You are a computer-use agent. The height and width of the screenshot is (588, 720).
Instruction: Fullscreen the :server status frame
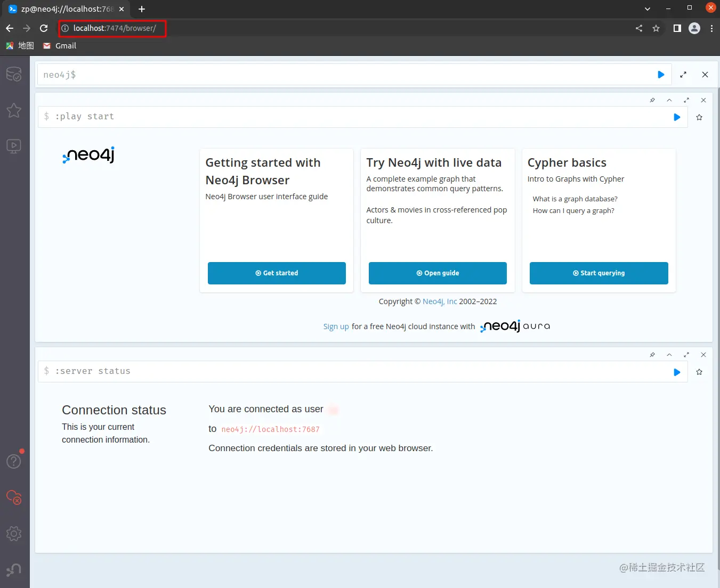click(686, 355)
